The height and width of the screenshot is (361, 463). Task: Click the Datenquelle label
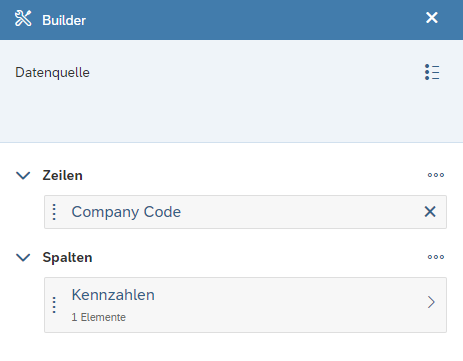point(52,72)
